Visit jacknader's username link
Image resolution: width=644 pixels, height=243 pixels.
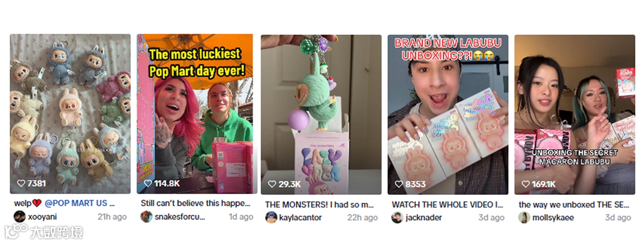click(x=423, y=218)
